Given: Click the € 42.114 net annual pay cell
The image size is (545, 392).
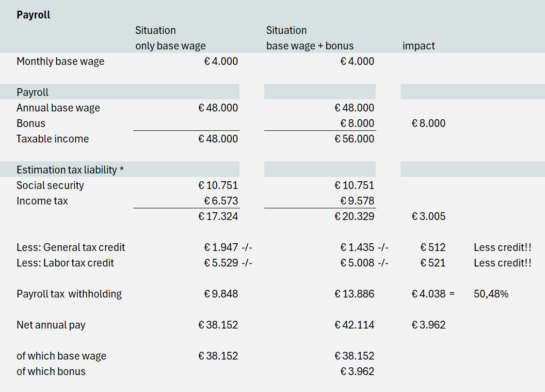Looking at the screenshot, I should [x=354, y=325].
